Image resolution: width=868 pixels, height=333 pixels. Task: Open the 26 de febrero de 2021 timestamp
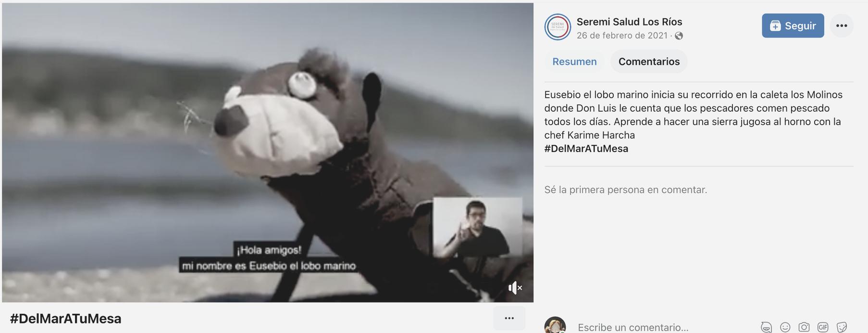622,36
